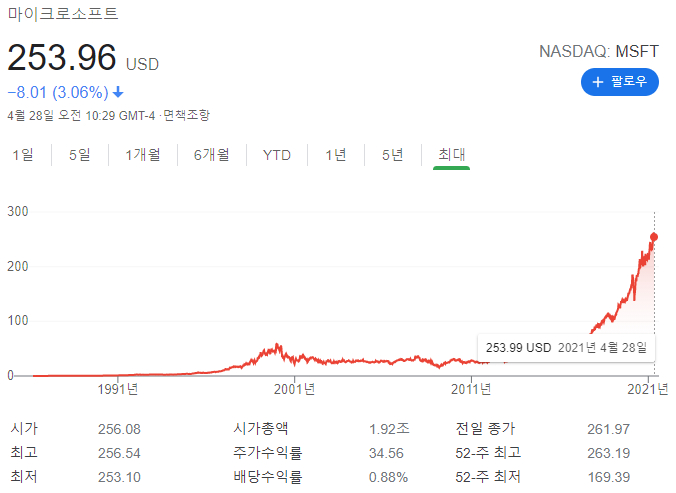Click the NASDAQ: MSFT ticker label
Image resolution: width=676 pixels, height=493 pixels.
click(599, 51)
